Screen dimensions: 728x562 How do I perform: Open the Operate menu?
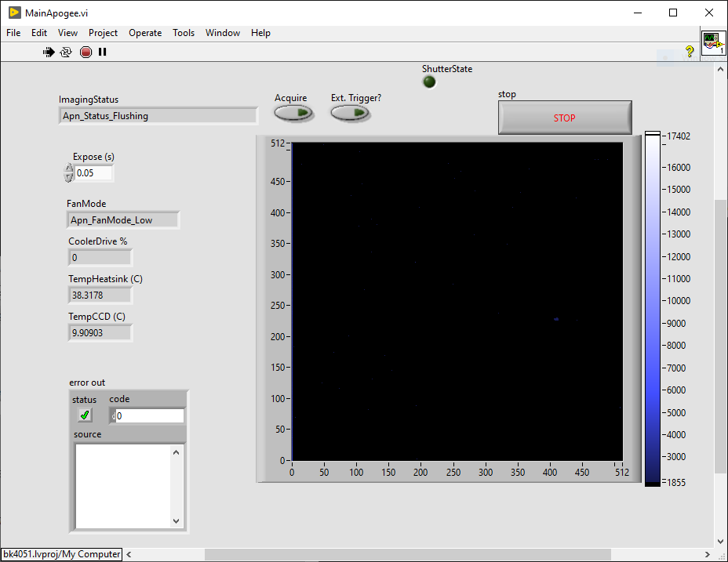coord(145,33)
